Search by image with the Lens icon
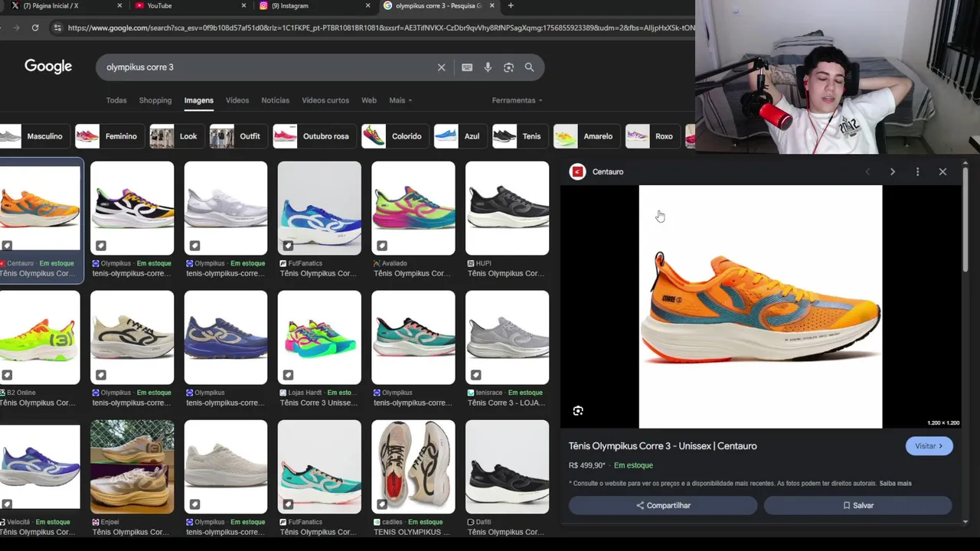 [x=508, y=67]
